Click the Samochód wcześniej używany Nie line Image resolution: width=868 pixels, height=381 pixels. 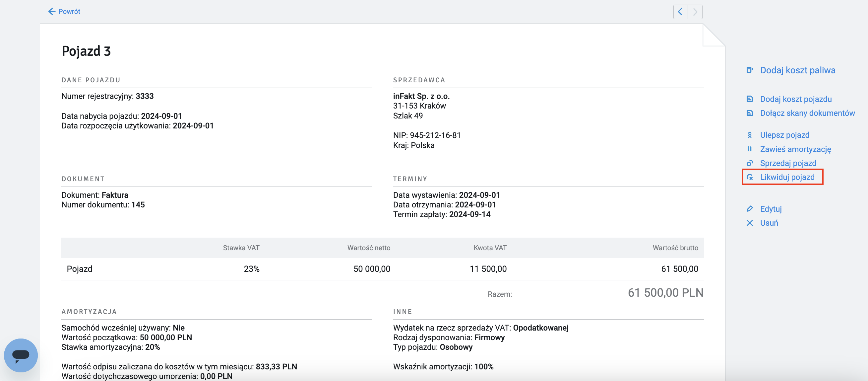click(x=123, y=328)
